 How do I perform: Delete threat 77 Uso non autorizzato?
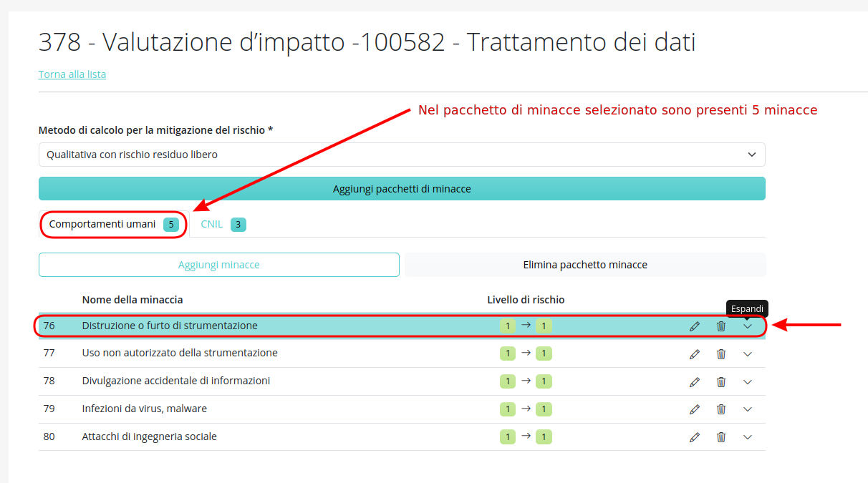(x=721, y=353)
